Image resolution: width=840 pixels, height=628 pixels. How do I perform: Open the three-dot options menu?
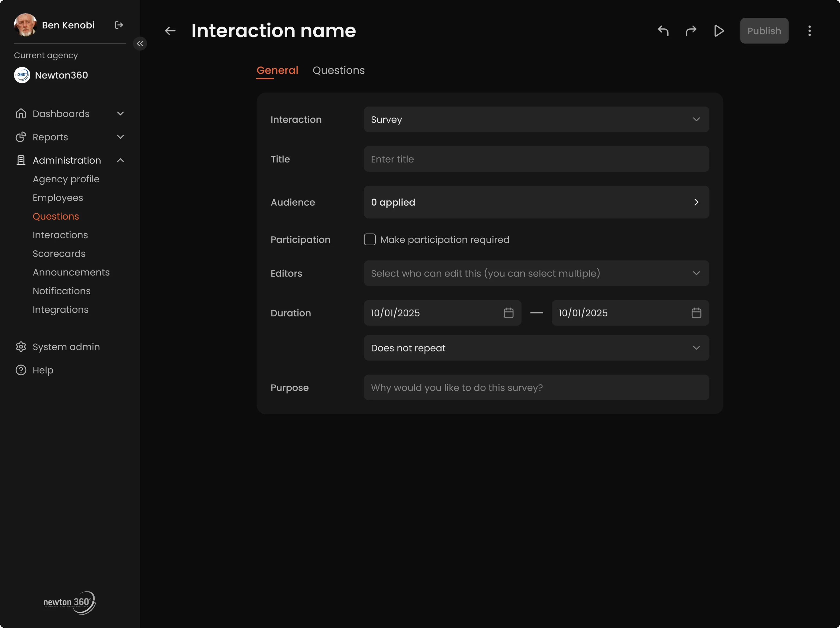809,31
